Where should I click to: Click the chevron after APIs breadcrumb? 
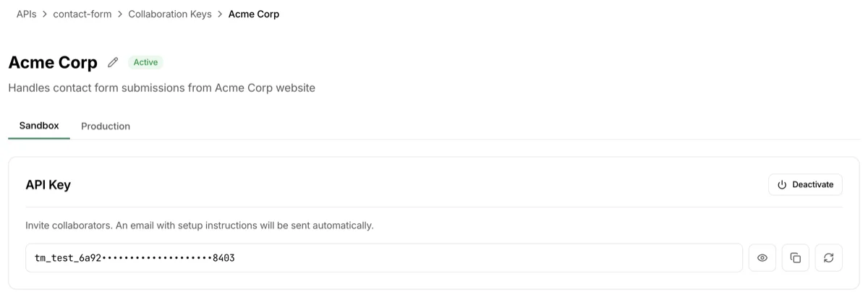[x=45, y=14]
